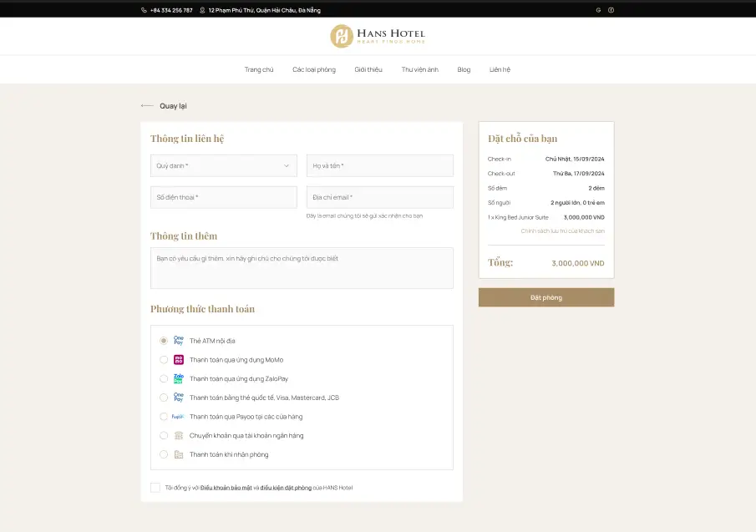Open Các loại phòng menu

[314, 69]
